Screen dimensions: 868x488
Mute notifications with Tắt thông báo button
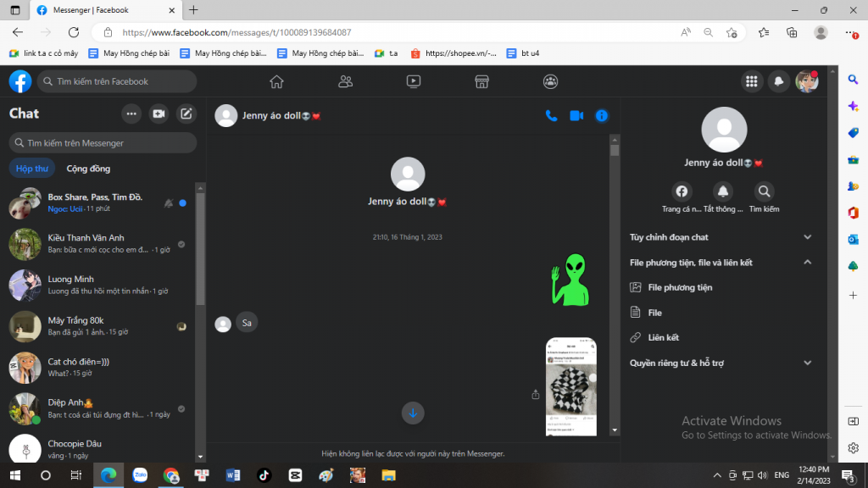[723, 191]
